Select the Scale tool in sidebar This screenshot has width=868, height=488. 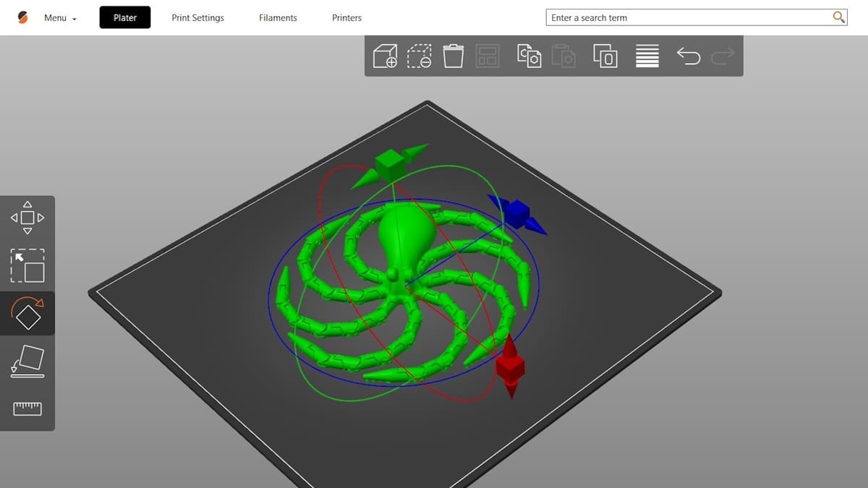[27, 265]
